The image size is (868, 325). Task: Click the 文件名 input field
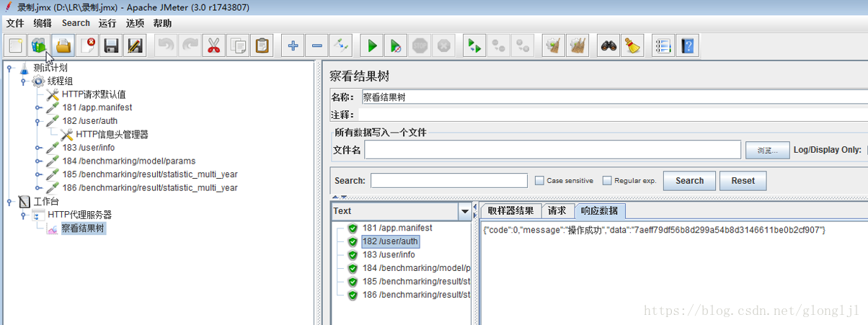(553, 150)
